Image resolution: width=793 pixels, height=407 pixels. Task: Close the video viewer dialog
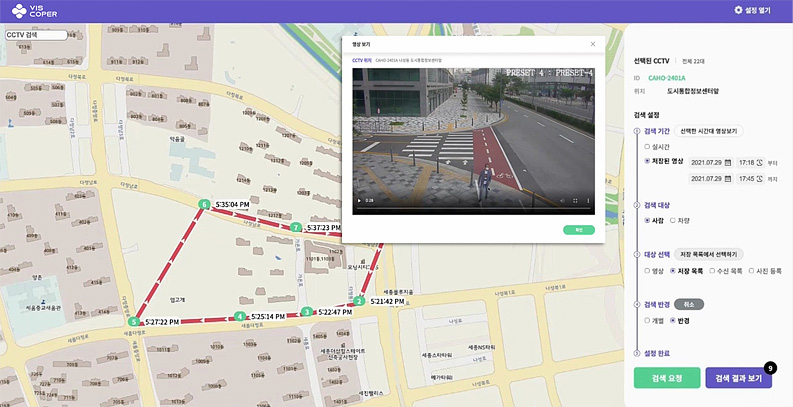[592, 44]
